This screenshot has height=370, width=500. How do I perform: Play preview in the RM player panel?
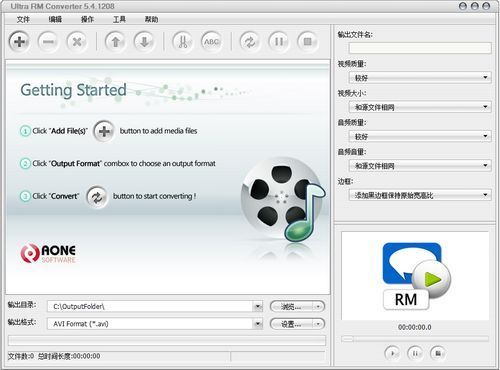392,353
